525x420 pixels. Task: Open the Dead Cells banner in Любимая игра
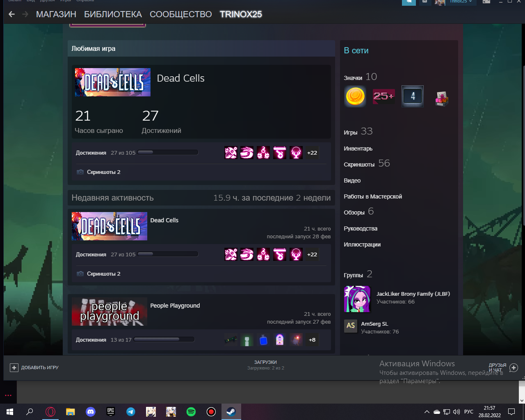click(x=113, y=82)
